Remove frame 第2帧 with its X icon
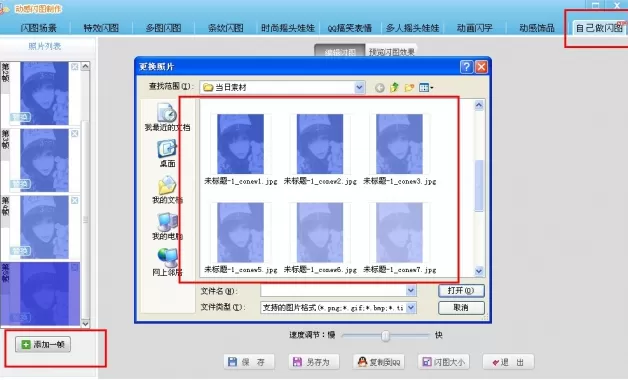Image resolution: width=628 pixels, height=380 pixels. (x=74, y=66)
